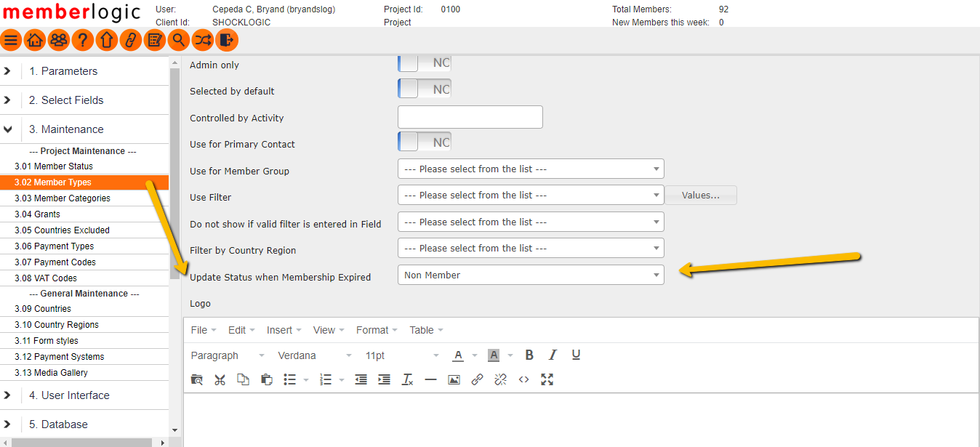Open the editor Insert menu

(x=284, y=330)
